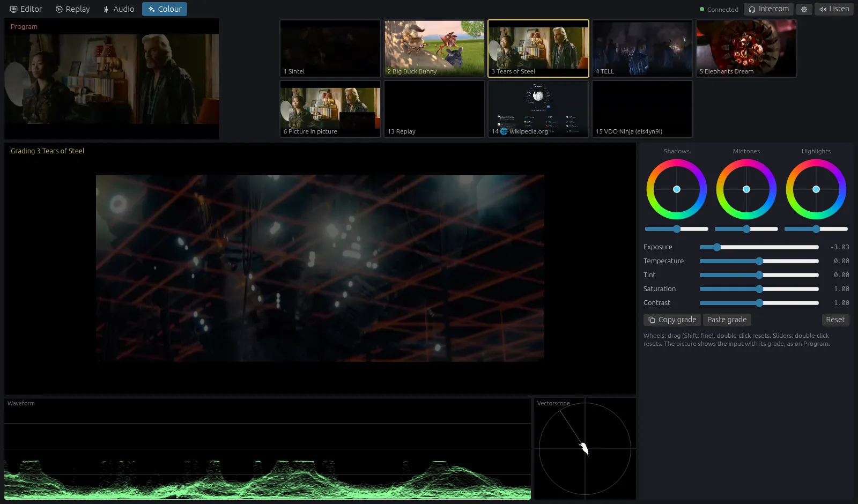Select the 2 Big Buck Bunny thumbnail
The image size is (858, 504).
click(434, 49)
